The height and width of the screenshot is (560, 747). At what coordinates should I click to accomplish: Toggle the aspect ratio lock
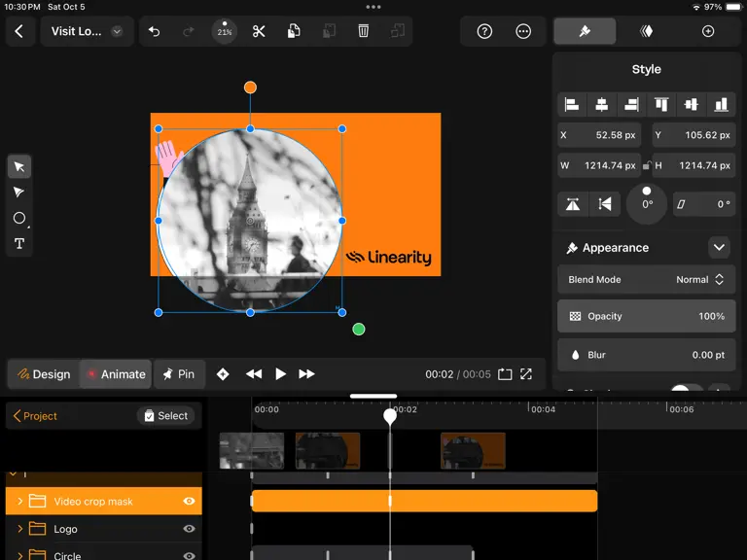[x=647, y=165]
